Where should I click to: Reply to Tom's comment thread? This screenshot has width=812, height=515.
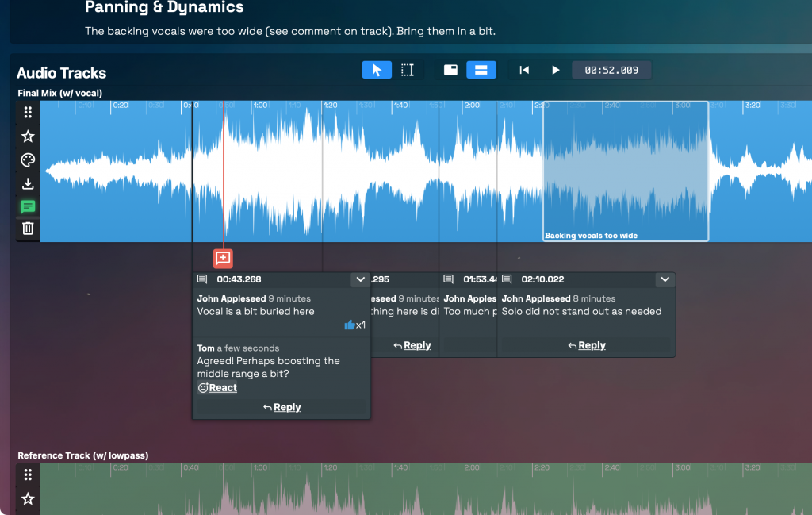point(282,407)
